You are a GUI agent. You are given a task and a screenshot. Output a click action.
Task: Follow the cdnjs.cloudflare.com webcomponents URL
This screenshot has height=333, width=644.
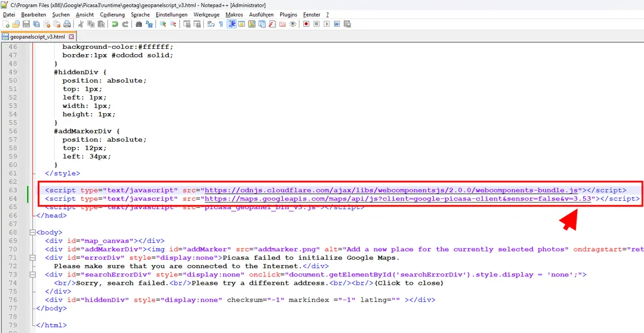[x=391, y=190]
